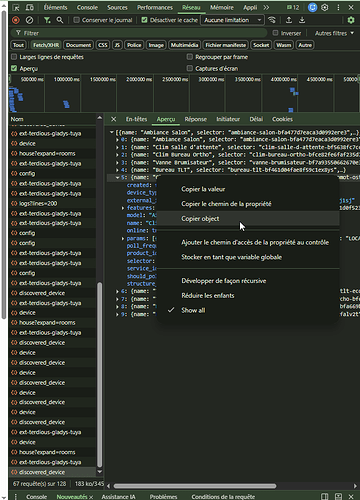The width and height of the screenshot is (360, 500).
Task: Toggle the Tout filter chip
Action: tap(18, 45)
